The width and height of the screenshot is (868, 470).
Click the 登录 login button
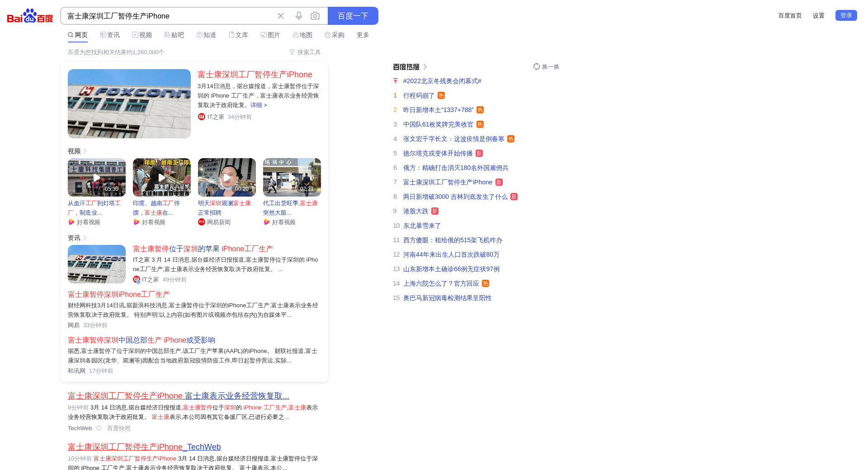point(846,15)
